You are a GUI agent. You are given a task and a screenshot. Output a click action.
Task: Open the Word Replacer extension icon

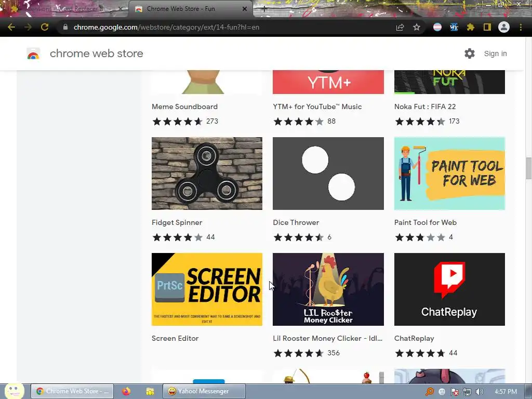click(x=454, y=27)
